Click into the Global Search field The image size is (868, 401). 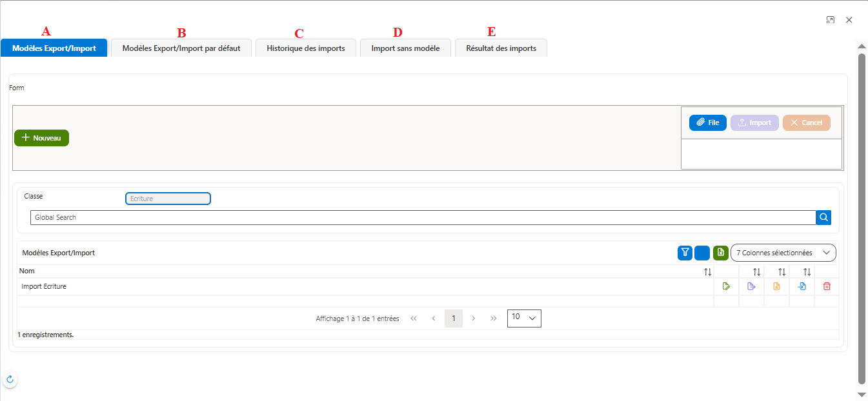coord(423,217)
